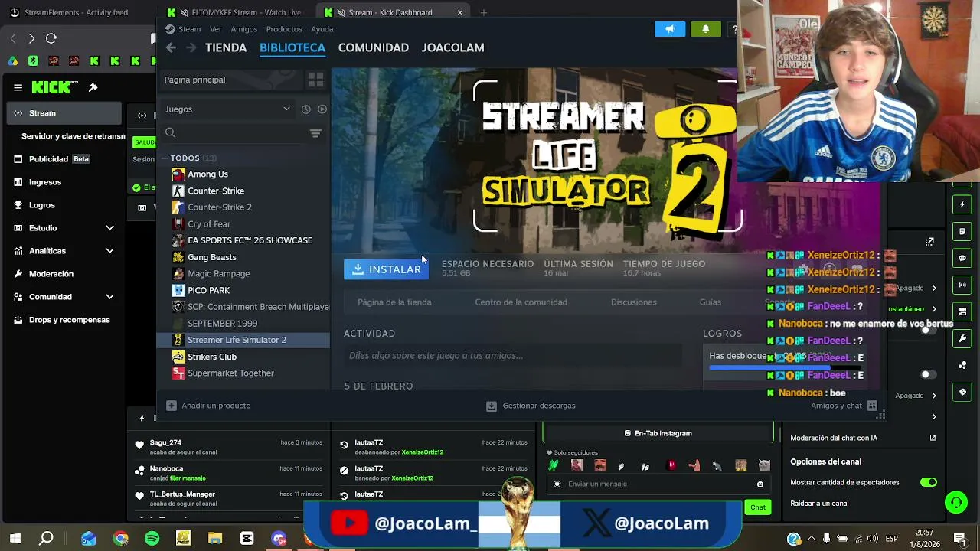This screenshot has height=551, width=980.
Task: Click the Counter-Strike 2 game icon
Action: 178,207
